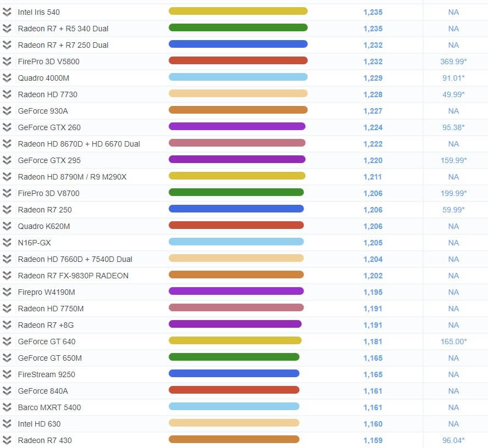Click price 91.01* for Quadro 4000M
Image resolution: width=488 pixels, height=448 pixels.
453,78
